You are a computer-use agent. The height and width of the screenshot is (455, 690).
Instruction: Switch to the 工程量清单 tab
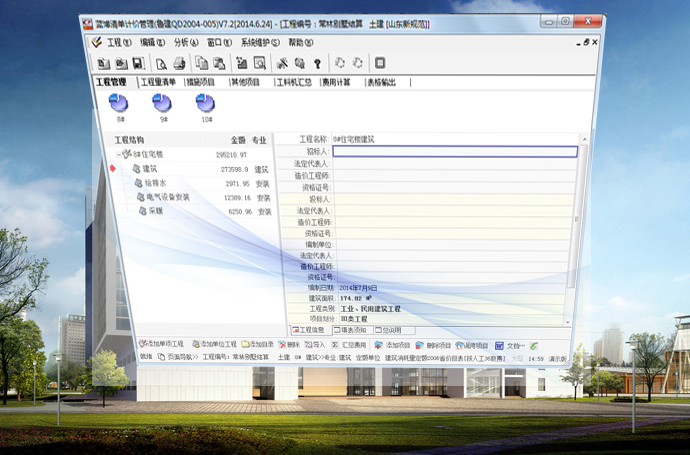point(158,82)
